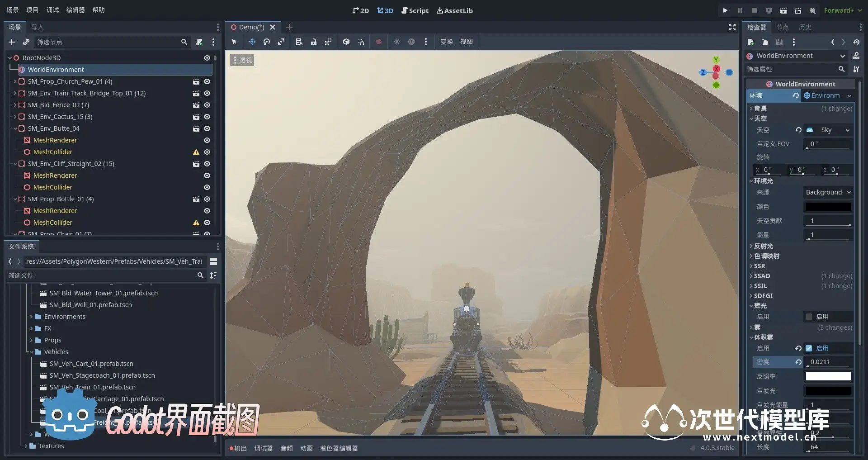Switch to the Script workspace
Screen dimensions: 868x460
point(415,10)
